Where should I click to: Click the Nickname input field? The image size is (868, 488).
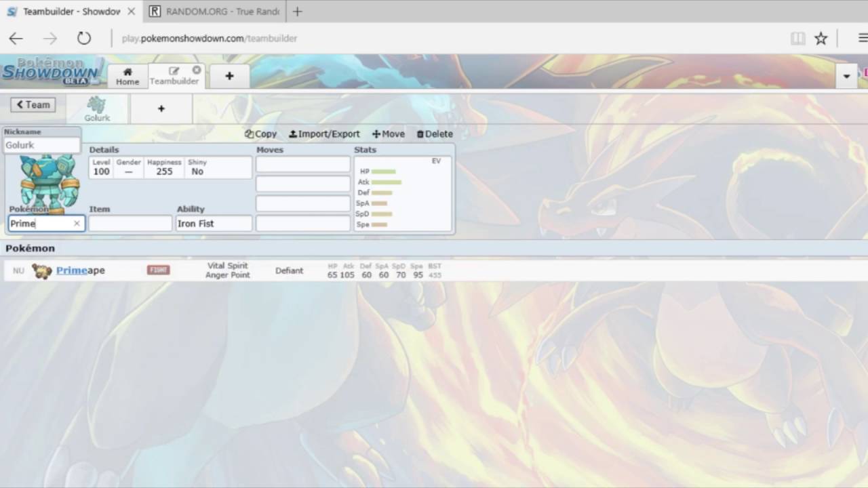click(x=42, y=145)
